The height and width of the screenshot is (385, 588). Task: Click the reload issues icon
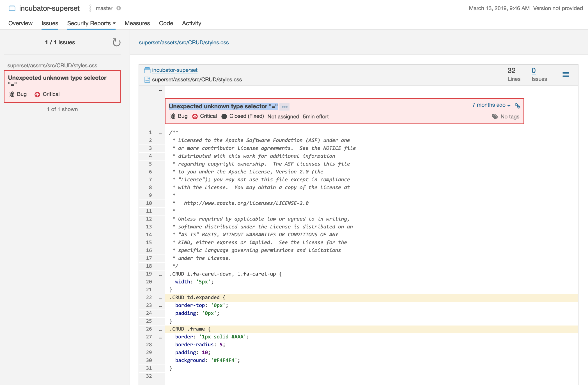coord(116,42)
